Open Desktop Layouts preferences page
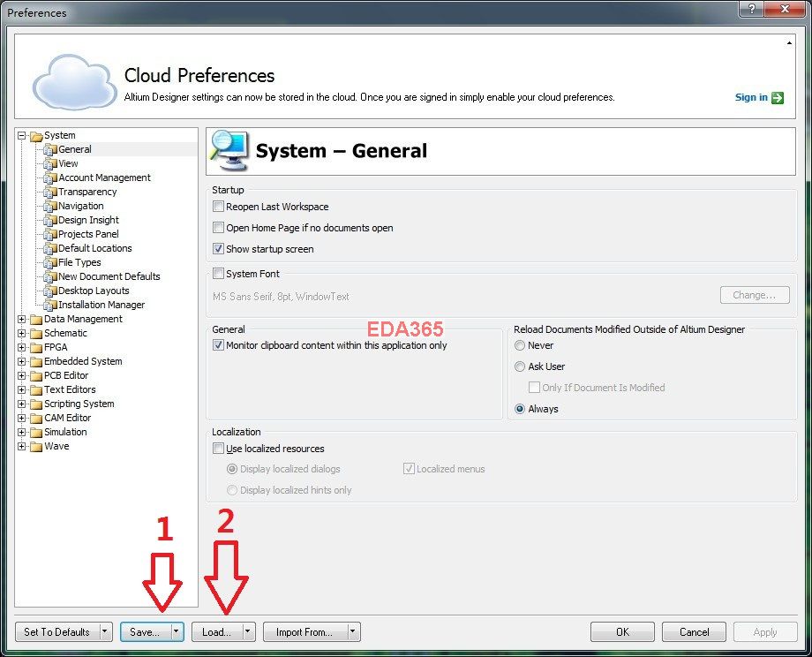Screen dimensions: 812x657 pyautogui.click(x=94, y=291)
